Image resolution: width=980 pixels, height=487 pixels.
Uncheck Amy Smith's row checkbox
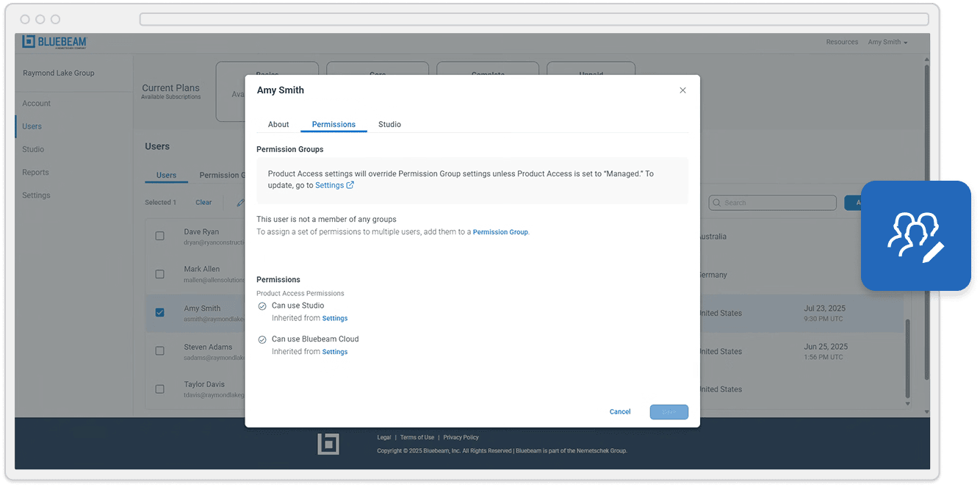point(159,311)
